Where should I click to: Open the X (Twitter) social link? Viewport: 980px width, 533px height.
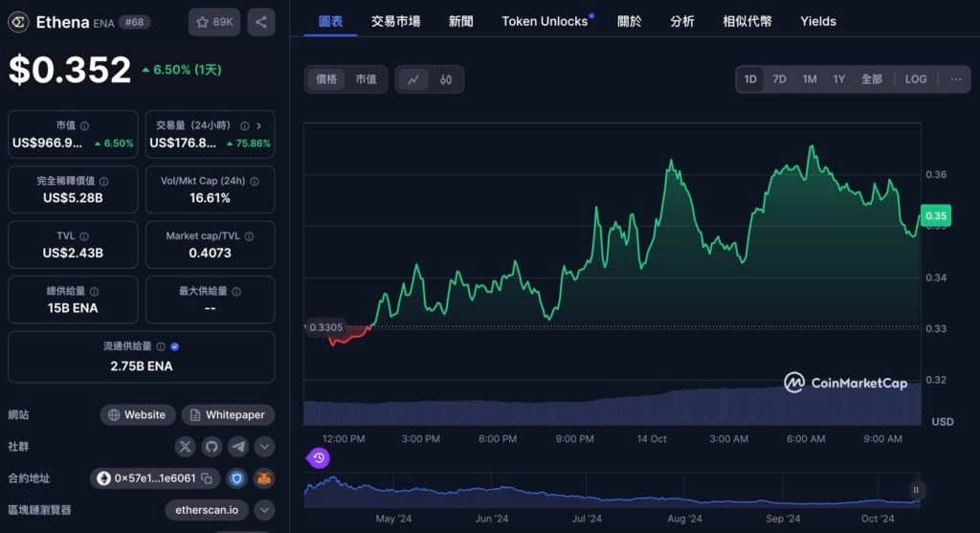[x=186, y=446]
